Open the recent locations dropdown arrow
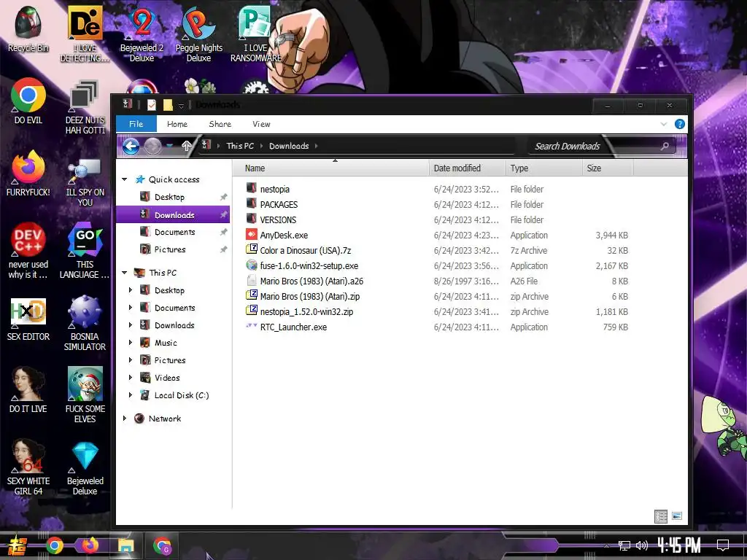Image resolution: width=747 pixels, height=560 pixels. (x=169, y=146)
